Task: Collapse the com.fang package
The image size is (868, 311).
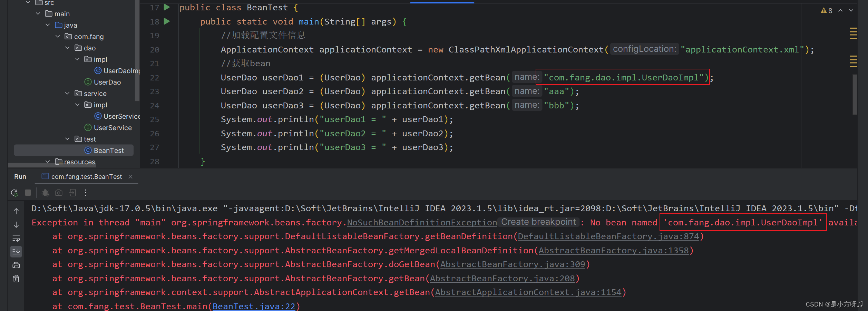Action: [58, 37]
